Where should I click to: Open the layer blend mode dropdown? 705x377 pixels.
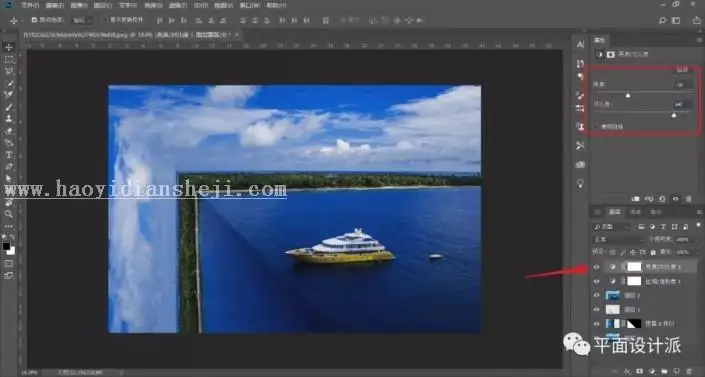pos(618,239)
